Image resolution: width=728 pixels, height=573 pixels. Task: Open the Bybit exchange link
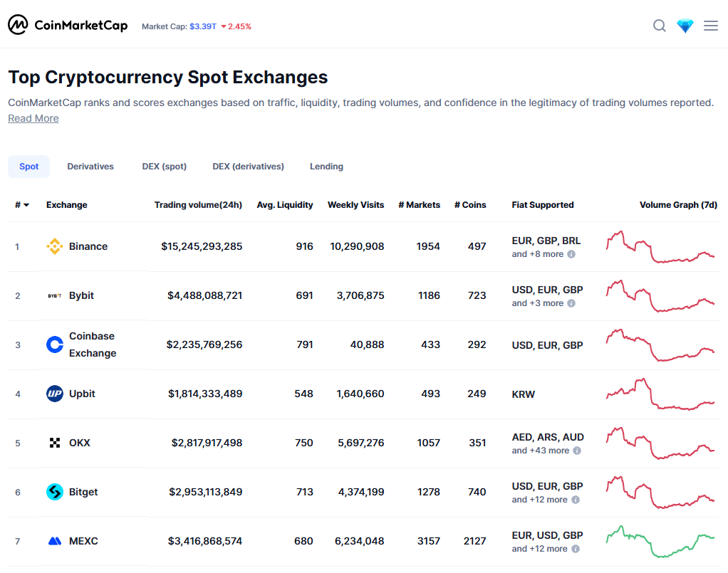pos(82,295)
